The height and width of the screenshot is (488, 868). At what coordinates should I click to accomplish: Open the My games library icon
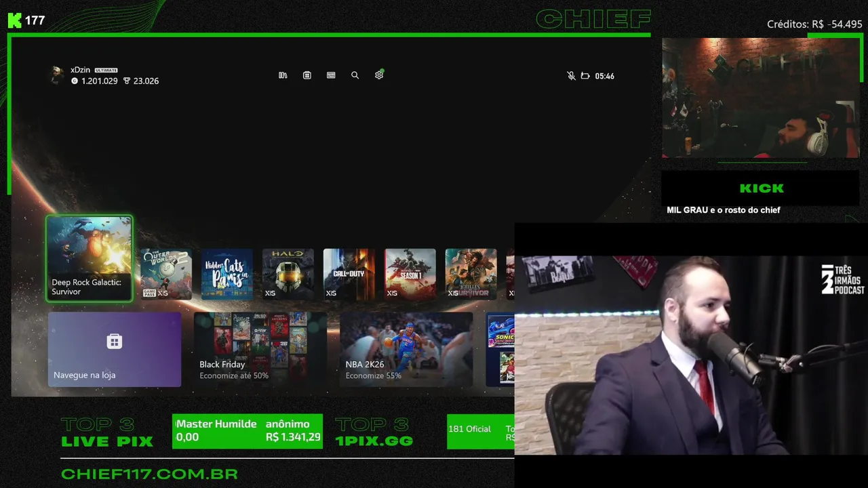(x=283, y=75)
